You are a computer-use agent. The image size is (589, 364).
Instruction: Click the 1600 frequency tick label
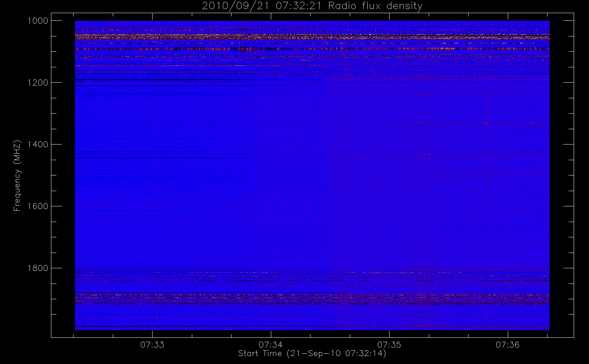[38, 206]
